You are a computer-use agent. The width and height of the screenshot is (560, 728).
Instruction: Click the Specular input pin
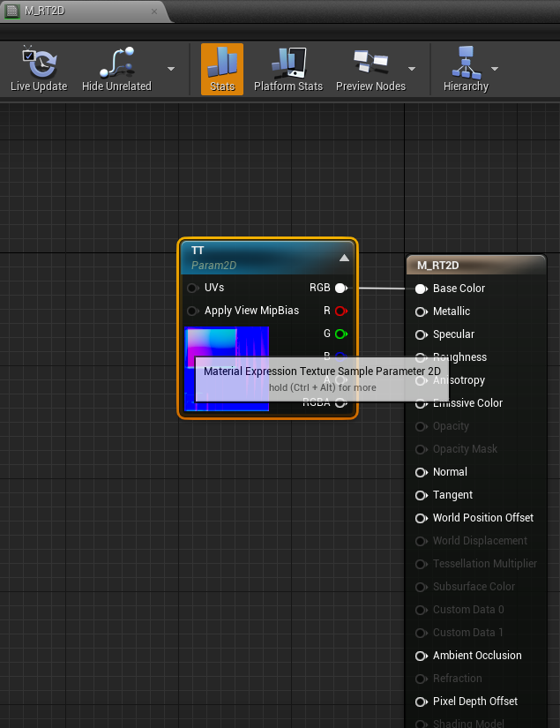click(x=422, y=334)
